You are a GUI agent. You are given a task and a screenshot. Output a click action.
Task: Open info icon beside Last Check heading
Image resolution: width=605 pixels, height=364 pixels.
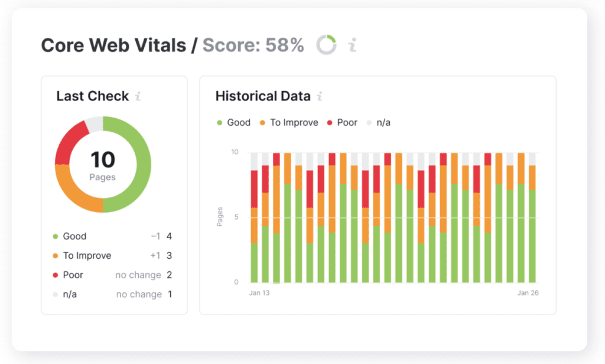(x=138, y=96)
